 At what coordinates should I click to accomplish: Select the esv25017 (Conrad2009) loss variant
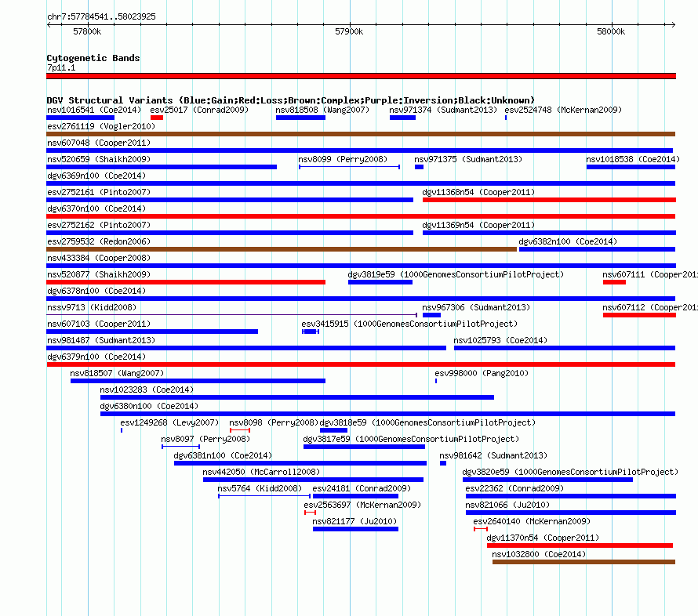click(157, 118)
